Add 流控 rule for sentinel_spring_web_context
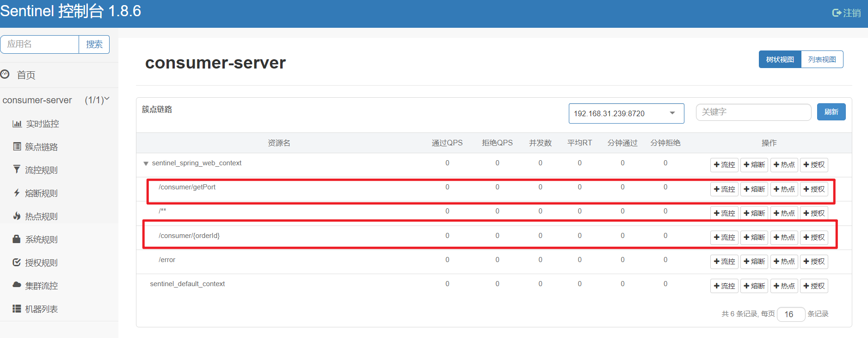Screen dimensions: 868x338 pos(724,165)
